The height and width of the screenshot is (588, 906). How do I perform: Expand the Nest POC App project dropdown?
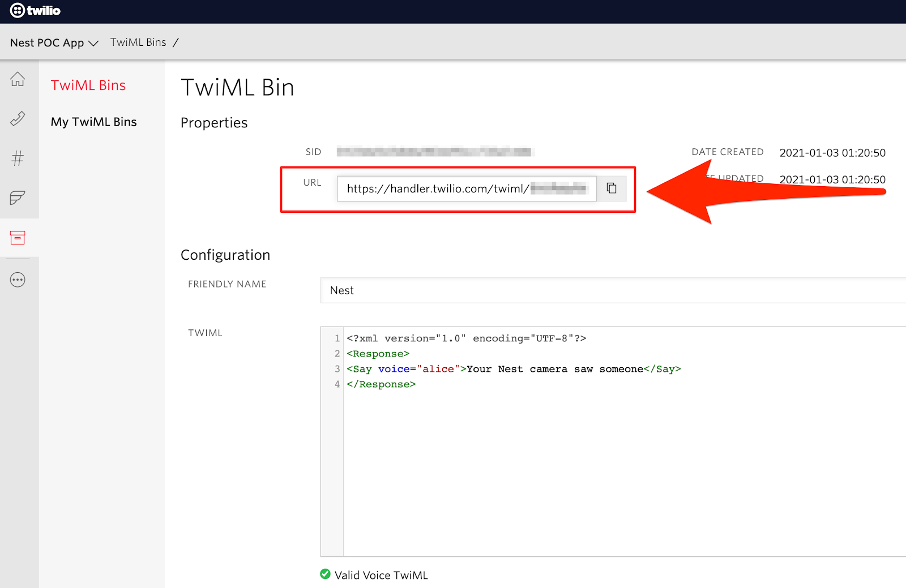pos(54,43)
